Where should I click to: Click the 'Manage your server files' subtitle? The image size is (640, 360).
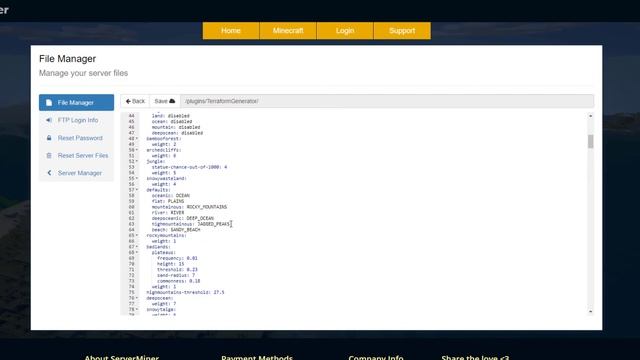coord(83,73)
